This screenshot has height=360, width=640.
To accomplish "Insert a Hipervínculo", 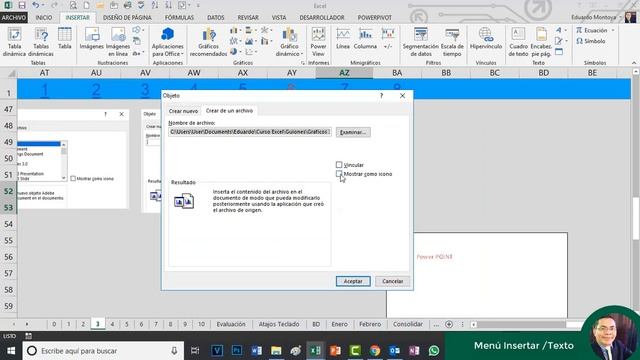I will (486, 39).
